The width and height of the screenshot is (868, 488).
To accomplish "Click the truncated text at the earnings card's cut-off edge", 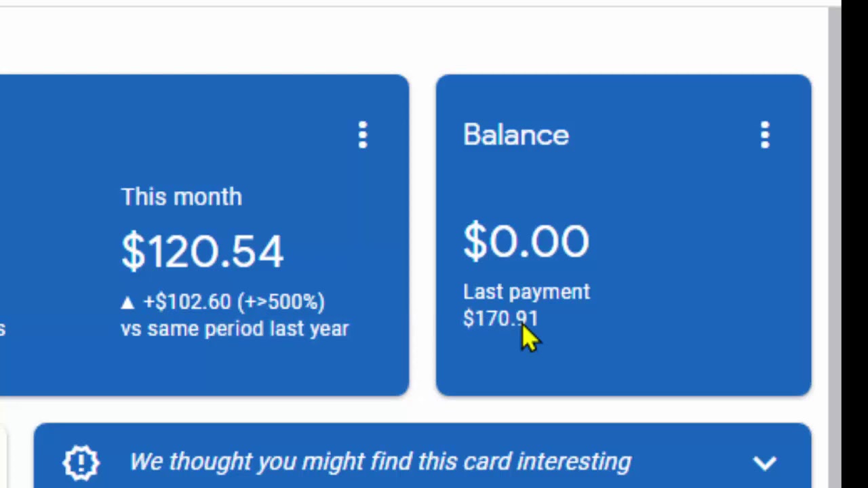I will [x=3, y=329].
